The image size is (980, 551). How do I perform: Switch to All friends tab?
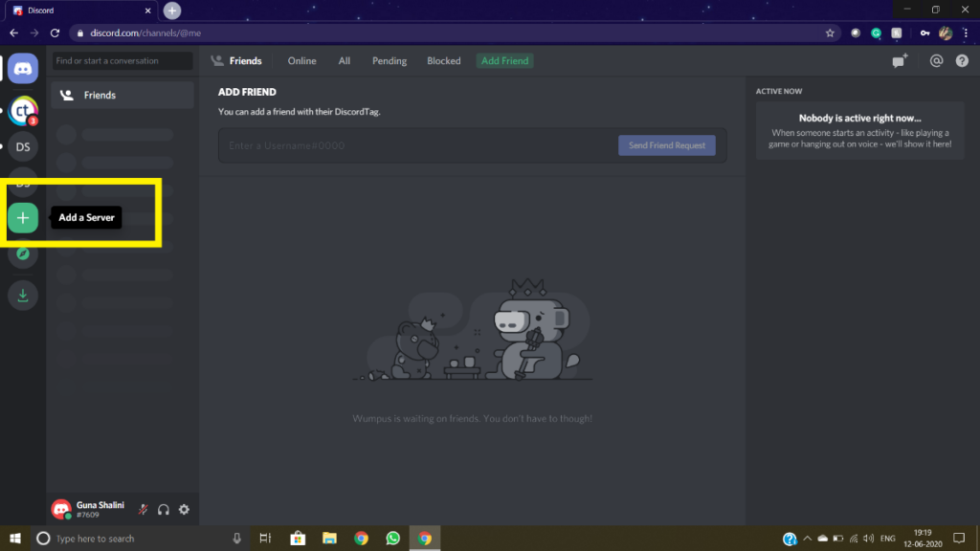(345, 60)
